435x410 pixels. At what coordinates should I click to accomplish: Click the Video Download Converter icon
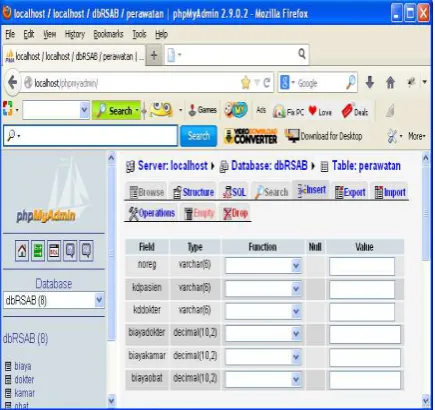click(251, 136)
